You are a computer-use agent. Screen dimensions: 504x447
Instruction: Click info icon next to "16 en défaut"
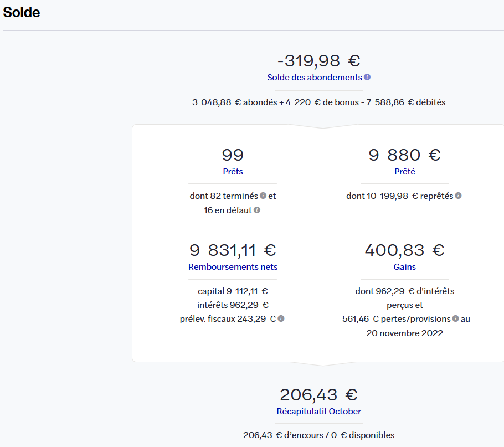[257, 210]
